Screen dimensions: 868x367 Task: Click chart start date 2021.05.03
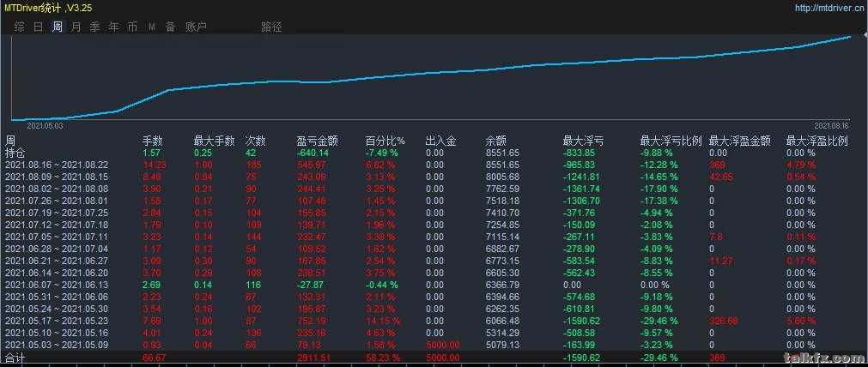pos(45,126)
